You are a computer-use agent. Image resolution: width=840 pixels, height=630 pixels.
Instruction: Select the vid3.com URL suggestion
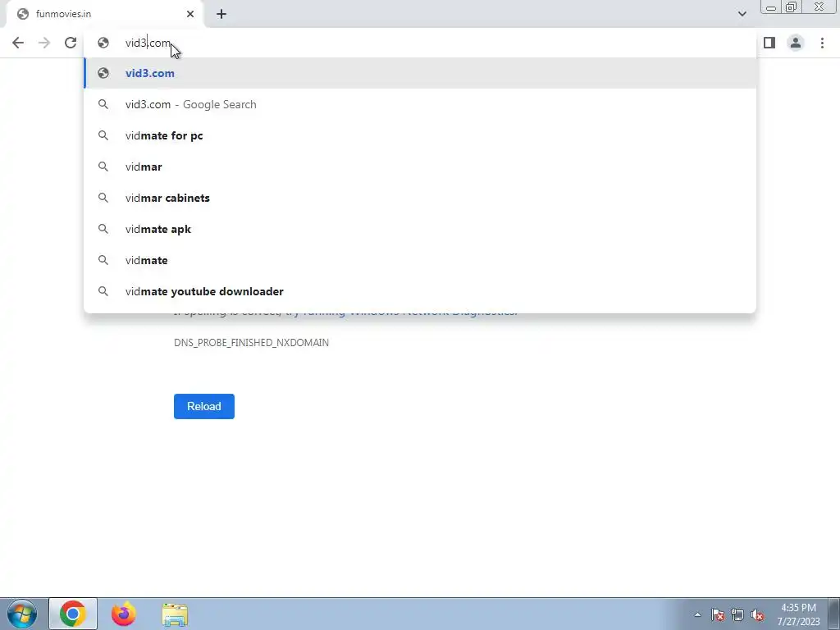420,73
